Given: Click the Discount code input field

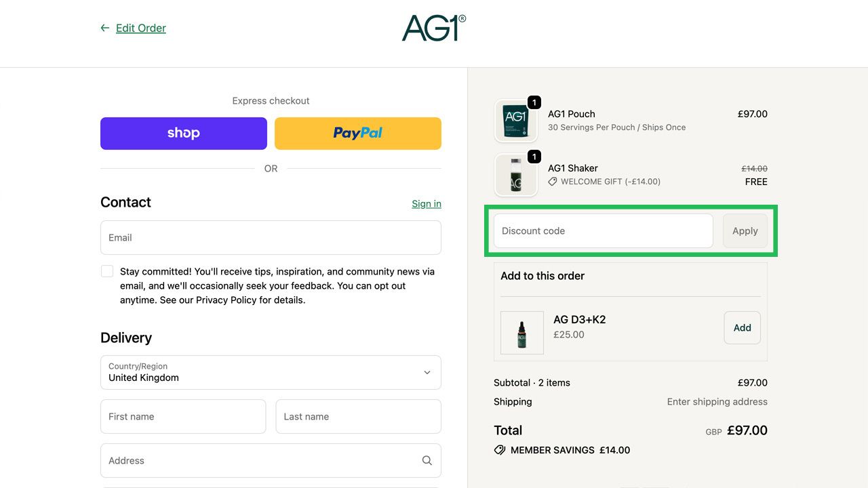Looking at the screenshot, I should 602,230.
